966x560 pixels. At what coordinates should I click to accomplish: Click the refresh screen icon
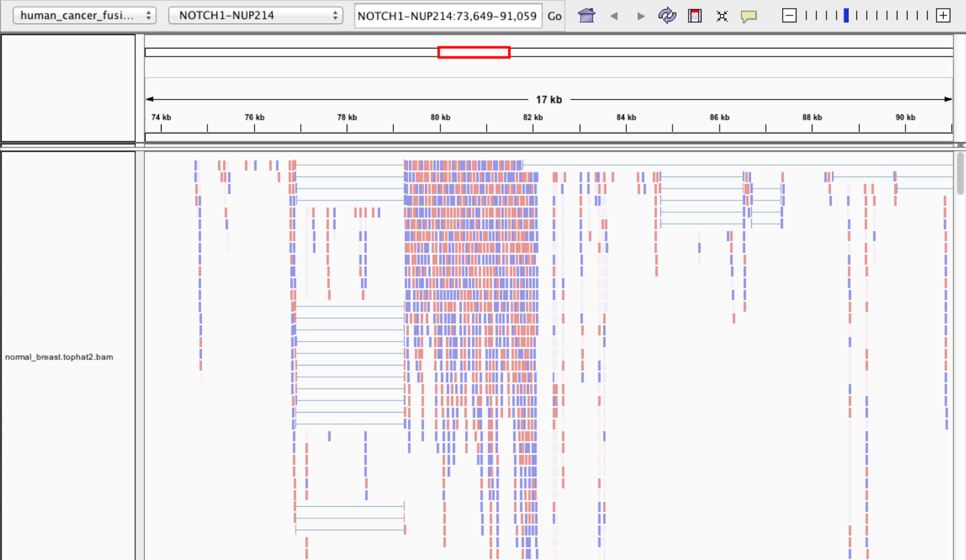[x=667, y=15]
